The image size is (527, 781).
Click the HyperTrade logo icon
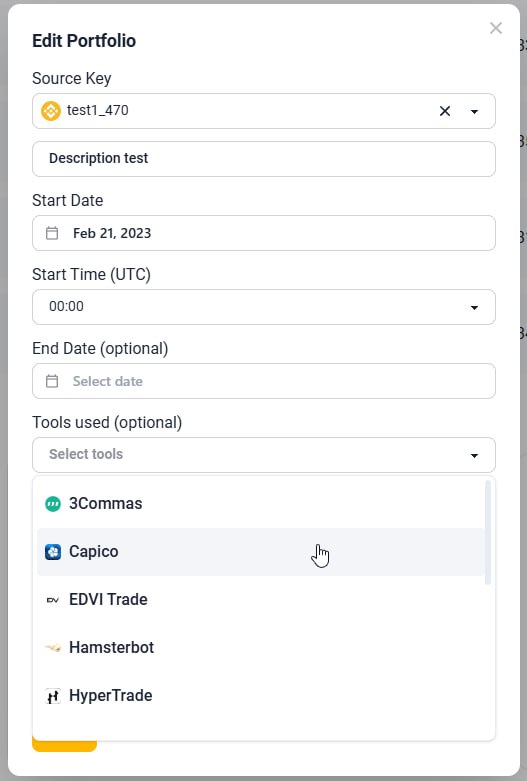pos(53,696)
